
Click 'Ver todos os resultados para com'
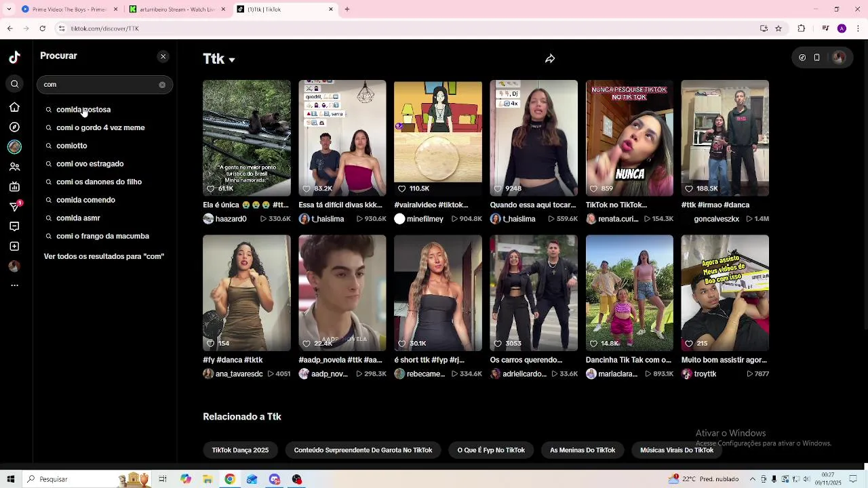tap(104, 257)
